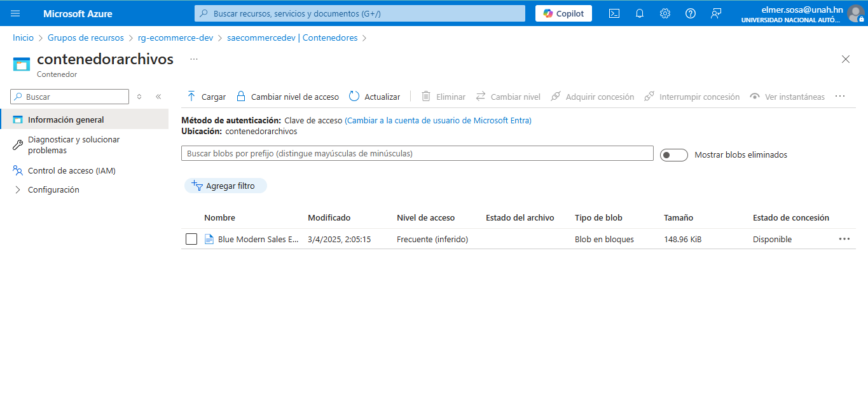Image resolution: width=868 pixels, height=410 pixels.
Task: Open Diagnosticar y solucionar problemas
Action: point(72,144)
